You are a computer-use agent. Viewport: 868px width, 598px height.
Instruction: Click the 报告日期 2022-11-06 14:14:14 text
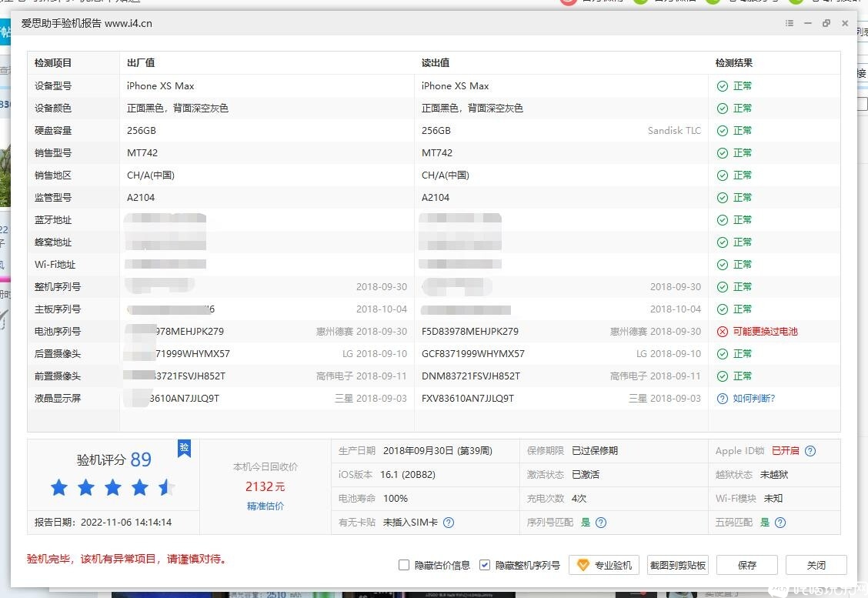[103, 522]
